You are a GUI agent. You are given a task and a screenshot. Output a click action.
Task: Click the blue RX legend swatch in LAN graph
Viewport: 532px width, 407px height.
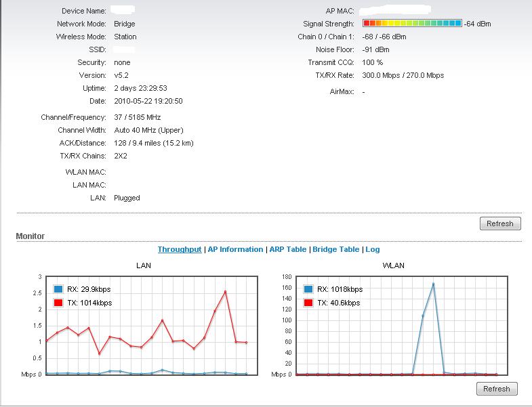point(58,289)
